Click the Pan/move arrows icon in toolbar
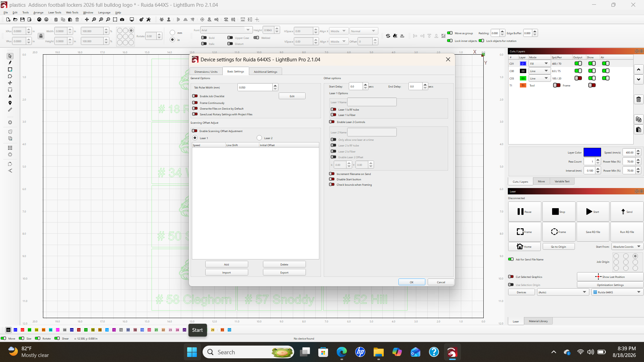 tap(87, 19)
